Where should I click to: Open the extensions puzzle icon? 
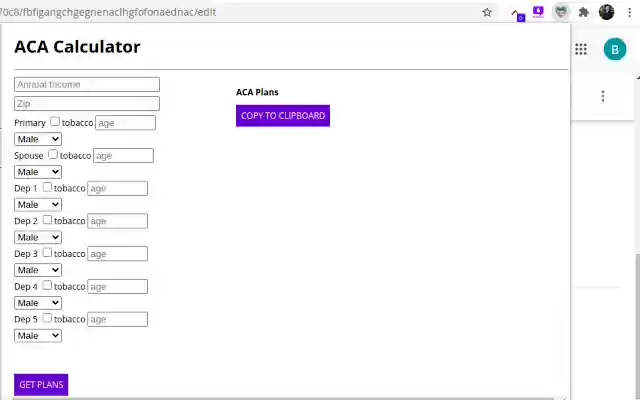(x=584, y=12)
